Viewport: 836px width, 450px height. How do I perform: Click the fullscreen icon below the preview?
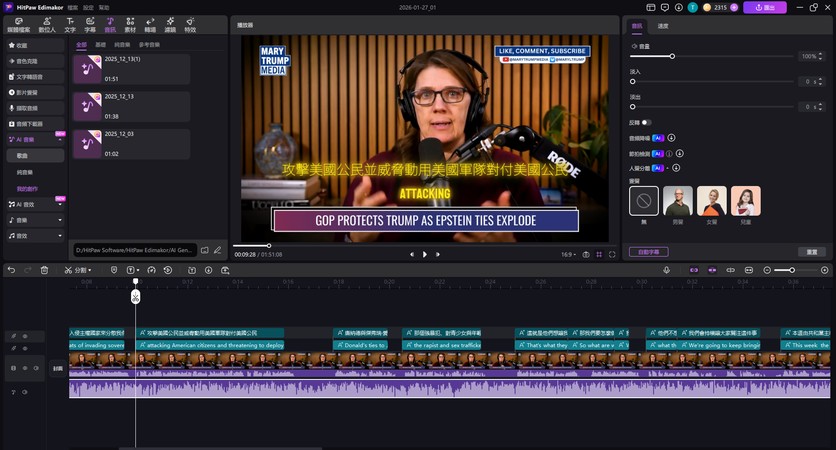coord(612,255)
